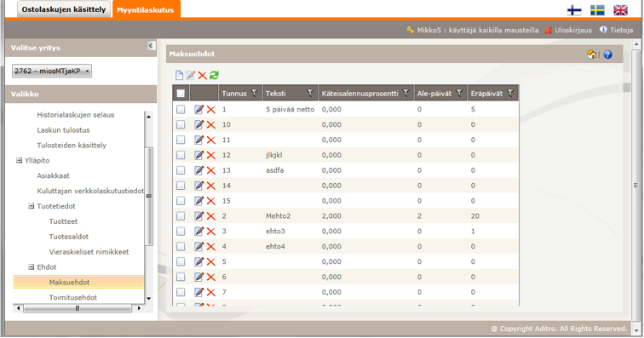Open Kuluttajan verkkolaskutustiedot menu item

90,191
